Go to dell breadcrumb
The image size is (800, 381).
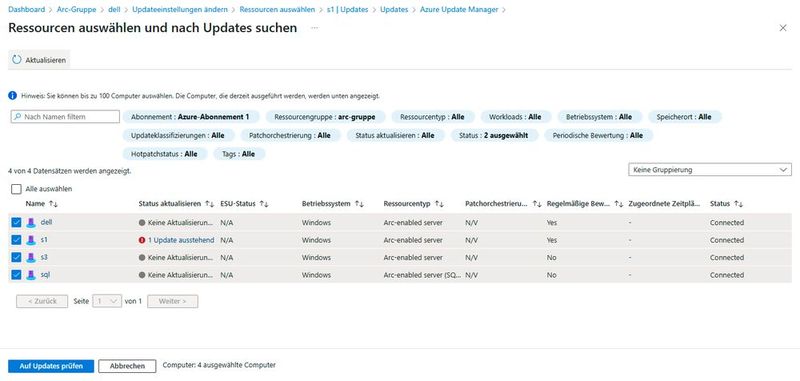pyautogui.click(x=114, y=9)
